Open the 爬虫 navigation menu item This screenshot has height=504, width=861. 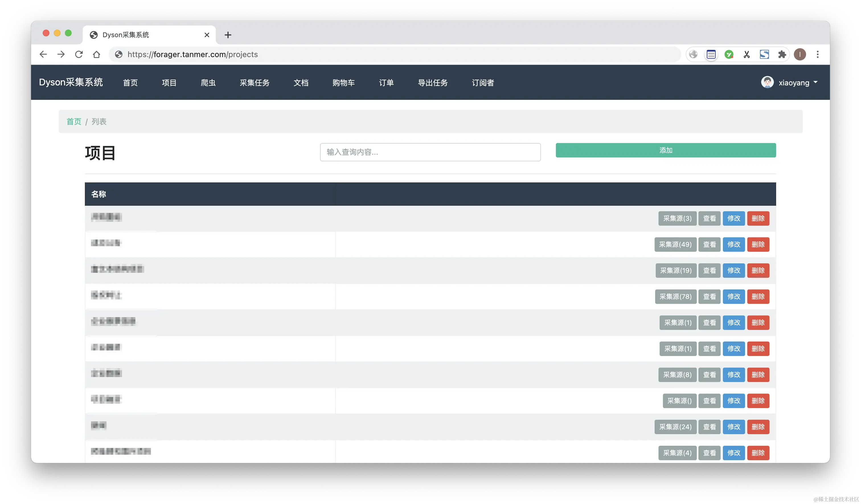pyautogui.click(x=208, y=83)
